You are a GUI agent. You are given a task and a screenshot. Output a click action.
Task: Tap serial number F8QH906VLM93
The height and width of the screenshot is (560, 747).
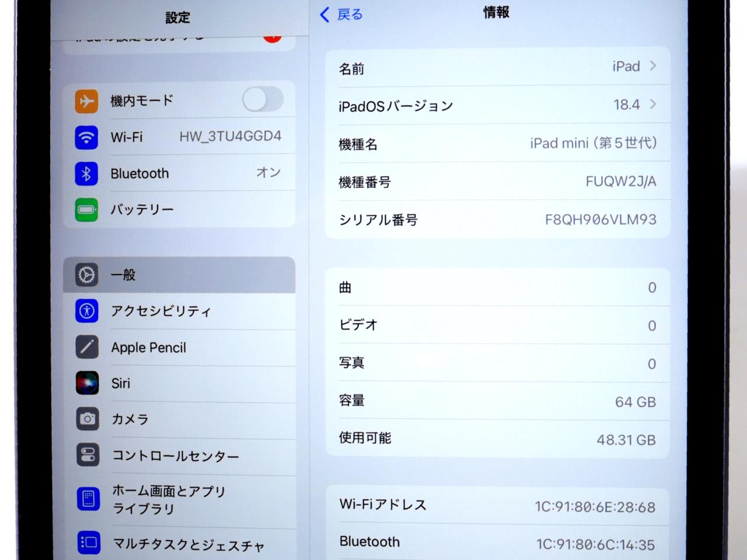tap(601, 220)
